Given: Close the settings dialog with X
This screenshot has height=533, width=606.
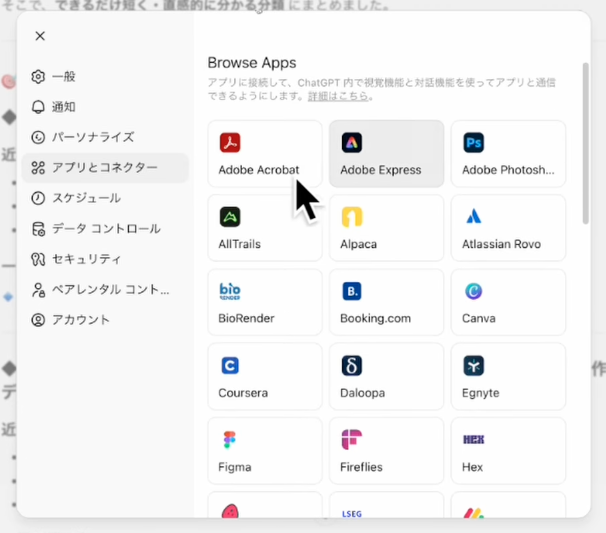Looking at the screenshot, I should coord(40,36).
